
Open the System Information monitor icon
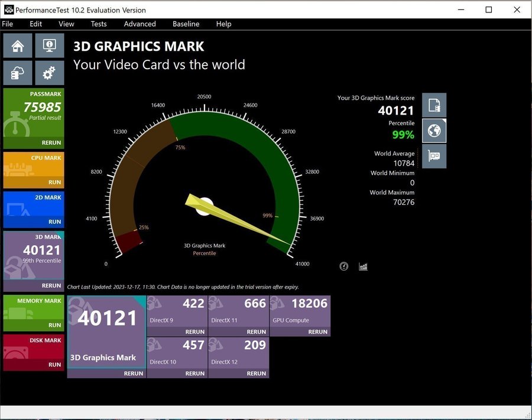tap(50, 45)
